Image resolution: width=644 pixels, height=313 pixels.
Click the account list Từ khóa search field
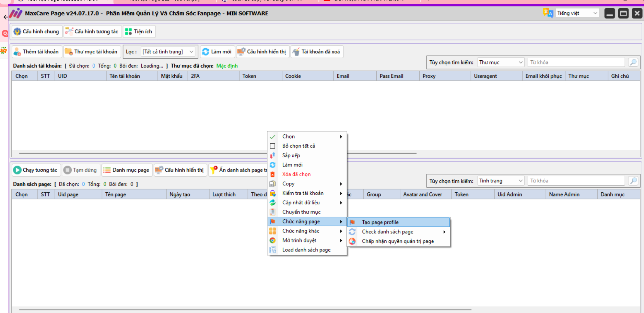tap(576, 62)
